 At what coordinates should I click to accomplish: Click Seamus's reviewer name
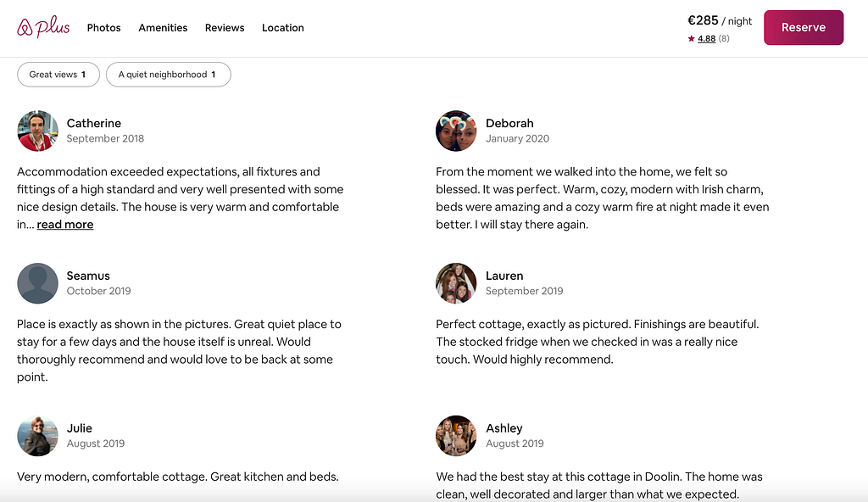pyautogui.click(x=88, y=276)
